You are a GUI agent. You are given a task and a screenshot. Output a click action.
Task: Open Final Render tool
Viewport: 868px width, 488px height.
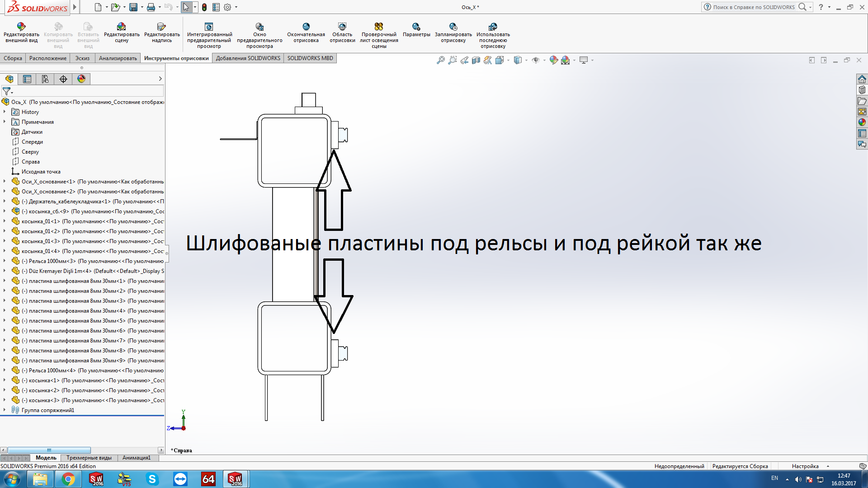point(306,27)
